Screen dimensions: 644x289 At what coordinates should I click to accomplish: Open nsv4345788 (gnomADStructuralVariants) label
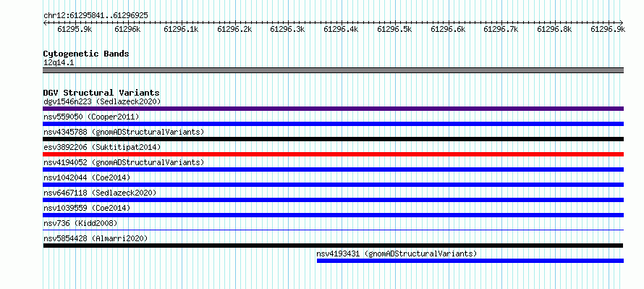click(124, 132)
